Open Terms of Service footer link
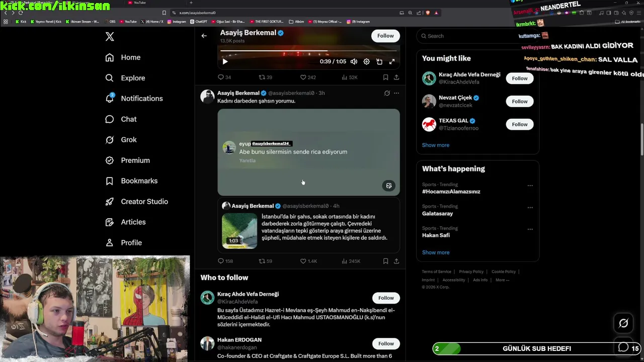 (436, 271)
